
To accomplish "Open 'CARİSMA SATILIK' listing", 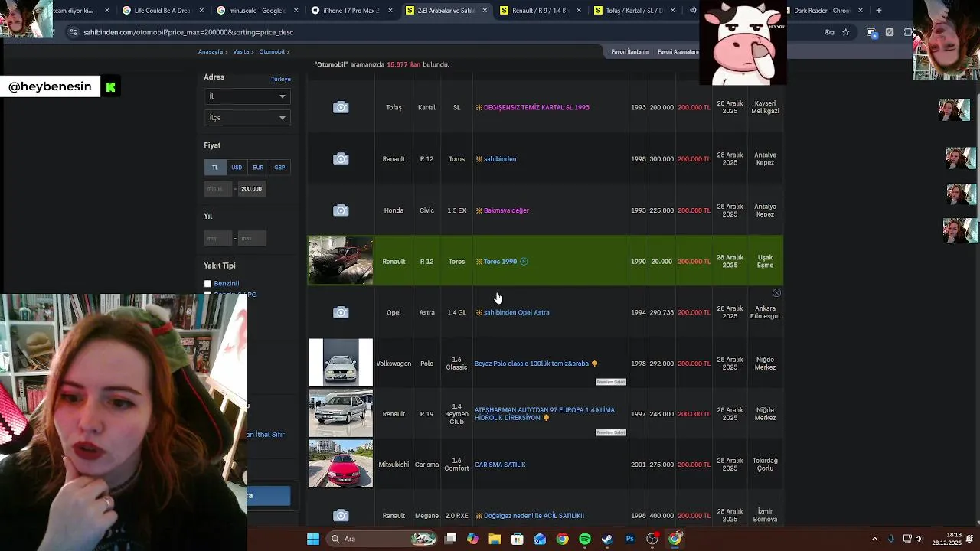I will click(500, 465).
